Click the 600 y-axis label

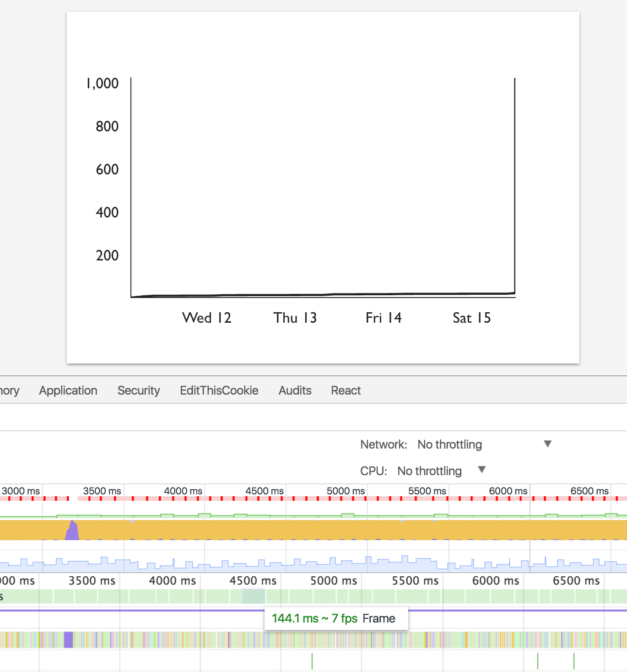[107, 169]
